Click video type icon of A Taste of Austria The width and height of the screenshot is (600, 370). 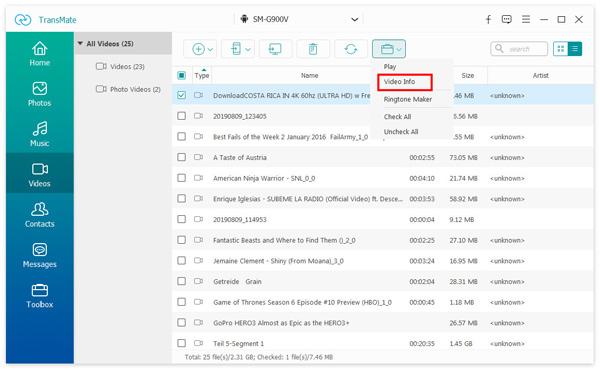pos(198,157)
